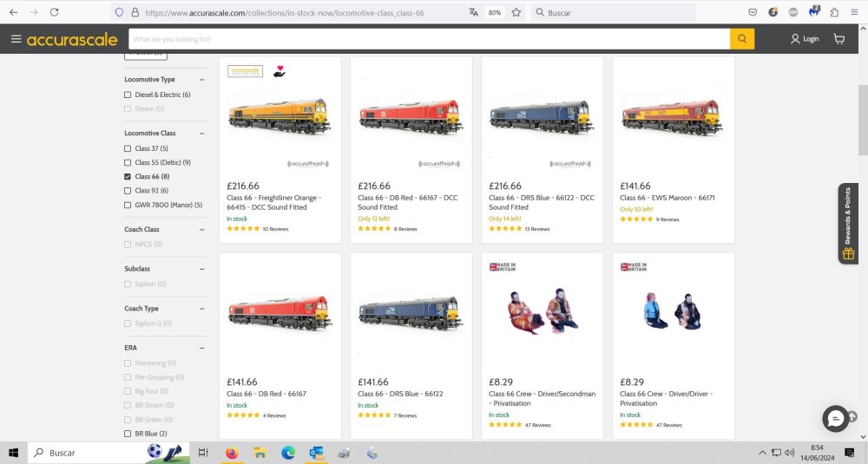Click the wishlist heart-hand icon on Freightliner card

[279, 71]
